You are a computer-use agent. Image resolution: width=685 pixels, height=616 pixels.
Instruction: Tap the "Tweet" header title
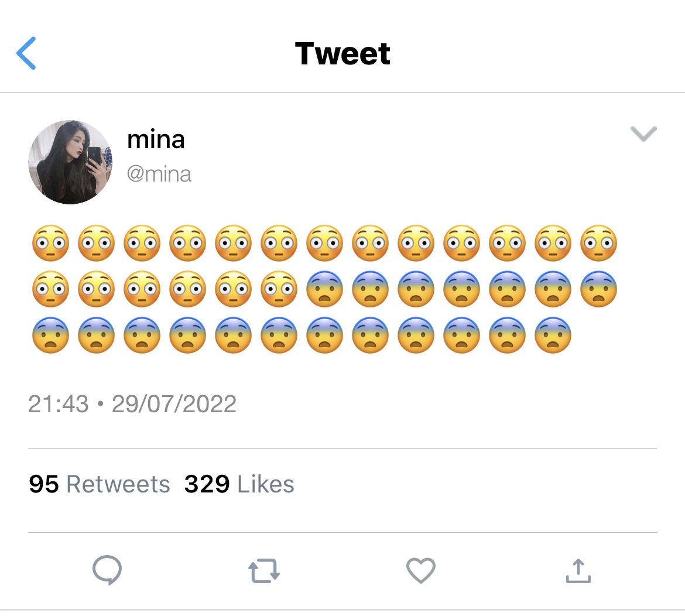point(342,54)
